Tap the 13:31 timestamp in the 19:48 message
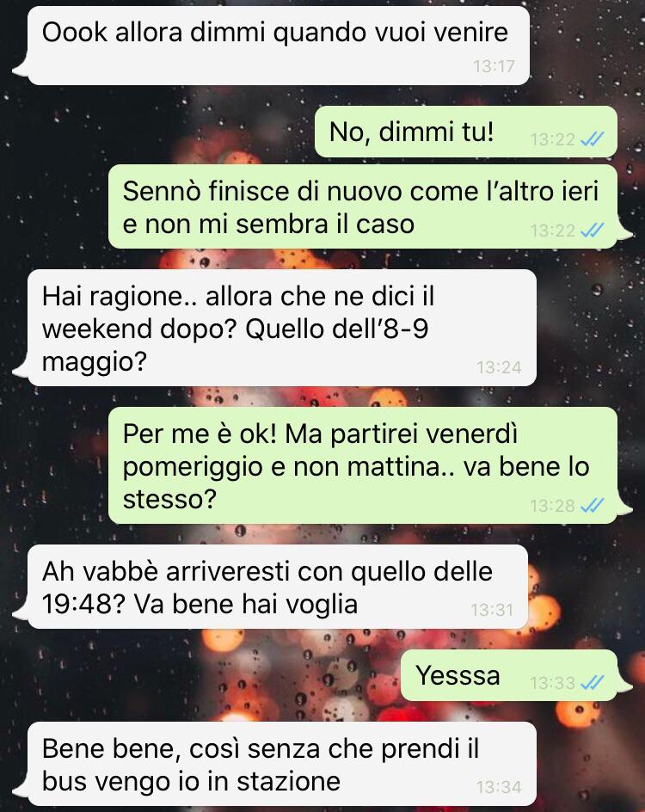The height and width of the screenshot is (812, 645). [x=492, y=610]
